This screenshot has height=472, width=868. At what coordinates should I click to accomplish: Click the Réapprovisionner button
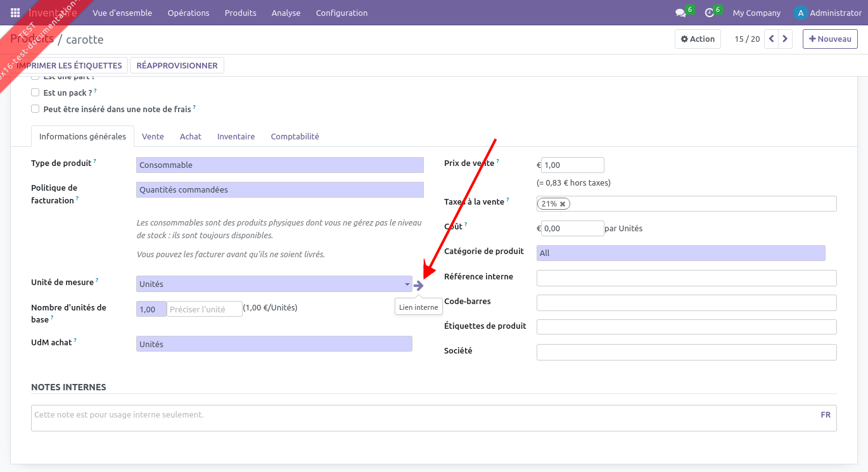(x=177, y=65)
